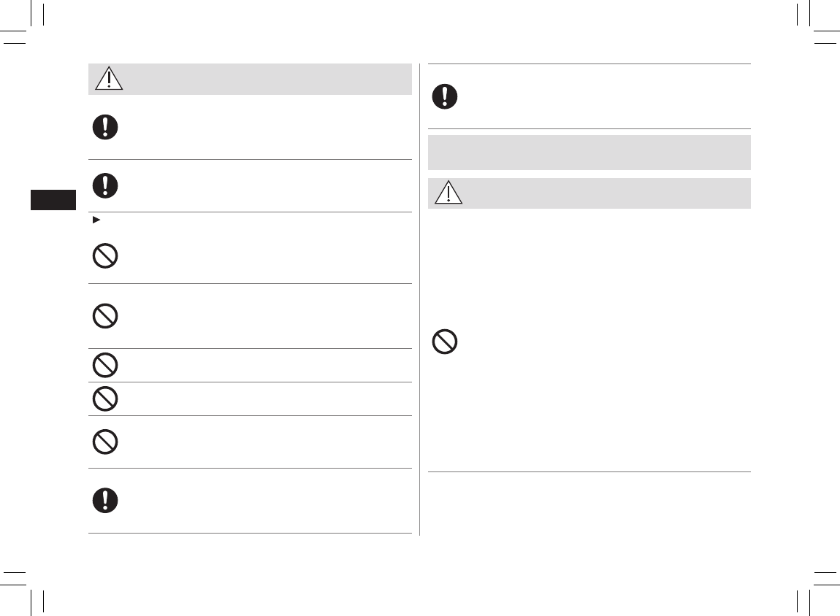
Task: Click the first prohibition icon, left column
Action: (105, 256)
